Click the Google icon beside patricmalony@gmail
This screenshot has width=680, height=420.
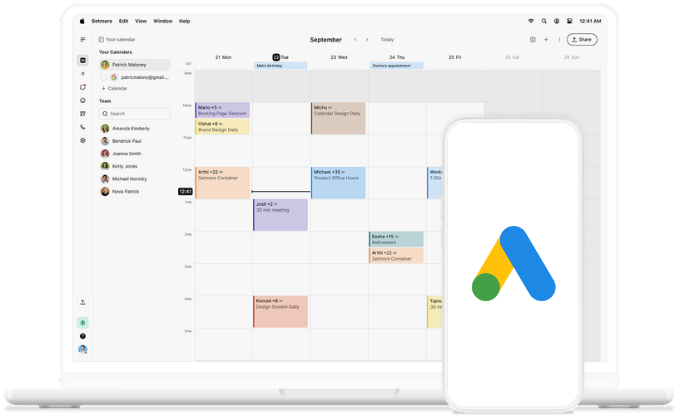pyautogui.click(x=114, y=77)
